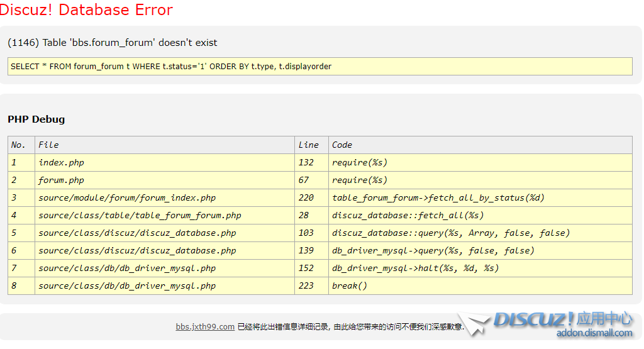Screen dimensions: 644x349
Task: Select the 'forum.php' file cell
Action: 165,180
